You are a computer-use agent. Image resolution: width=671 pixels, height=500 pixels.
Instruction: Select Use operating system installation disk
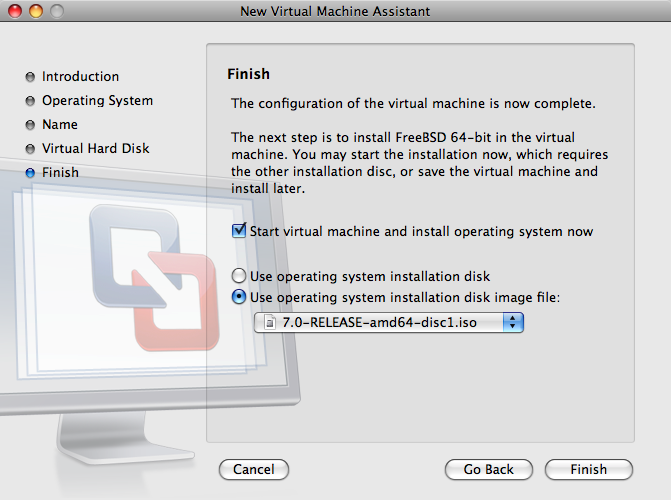pos(238,276)
